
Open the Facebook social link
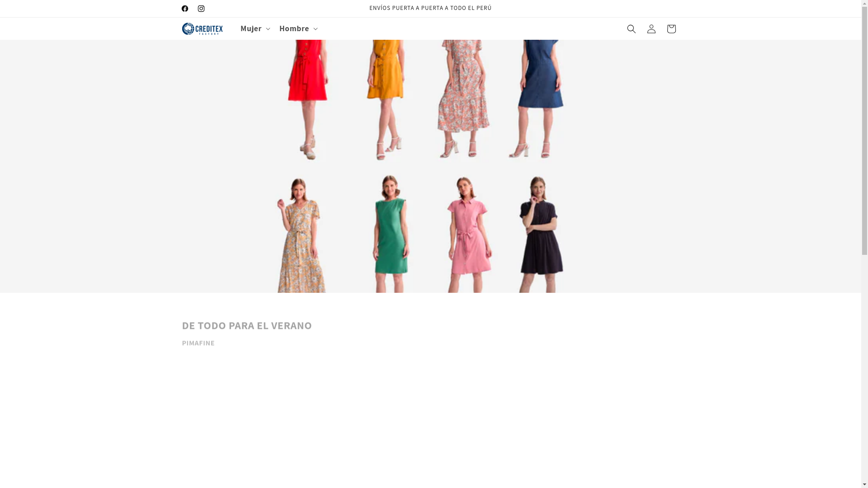(x=184, y=9)
